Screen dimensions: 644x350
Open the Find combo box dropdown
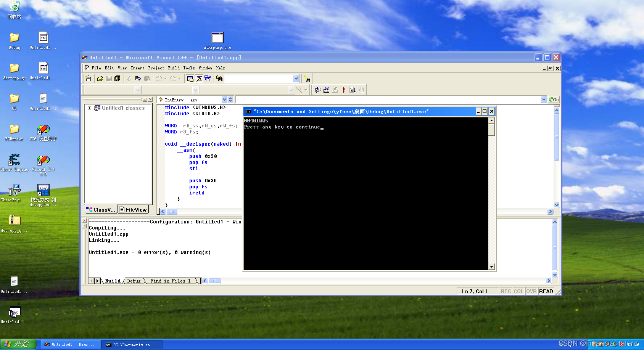coord(296,79)
